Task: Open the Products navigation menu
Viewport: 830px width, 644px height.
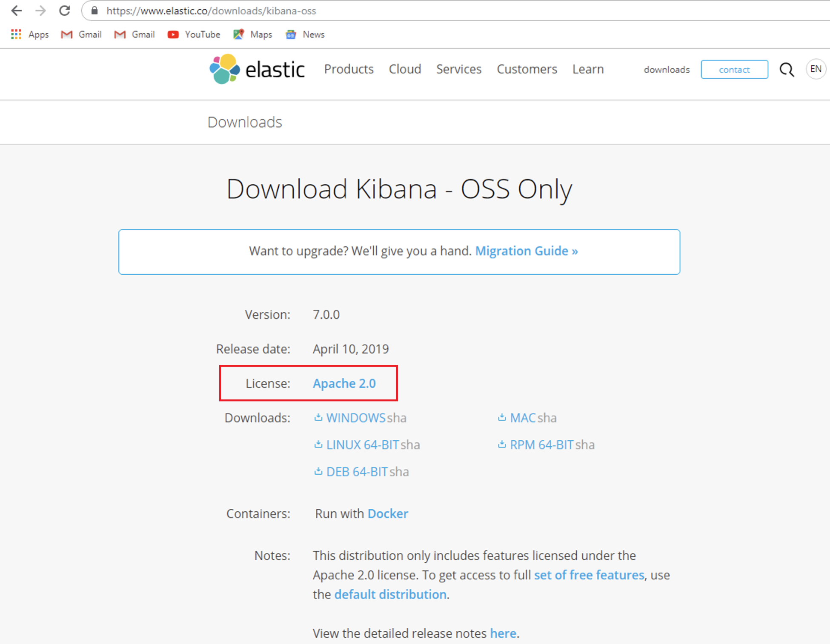Action: pyautogui.click(x=349, y=69)
